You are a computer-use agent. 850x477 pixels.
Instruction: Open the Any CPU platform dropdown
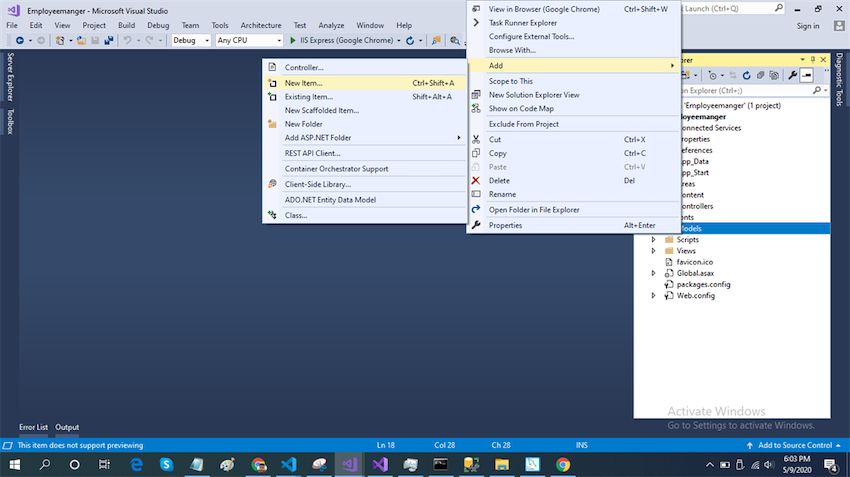[249, 41]
